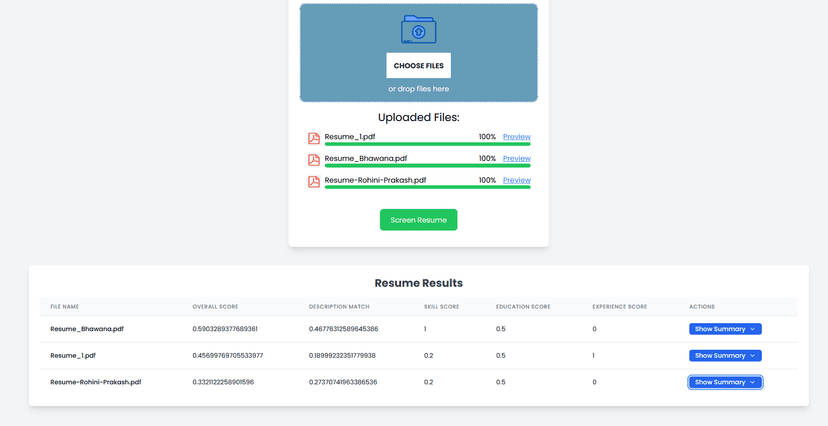Click the PDF icon for Resume_1.pdf
The height and width of the screenshot is (426, 828).
click(313, 138)
